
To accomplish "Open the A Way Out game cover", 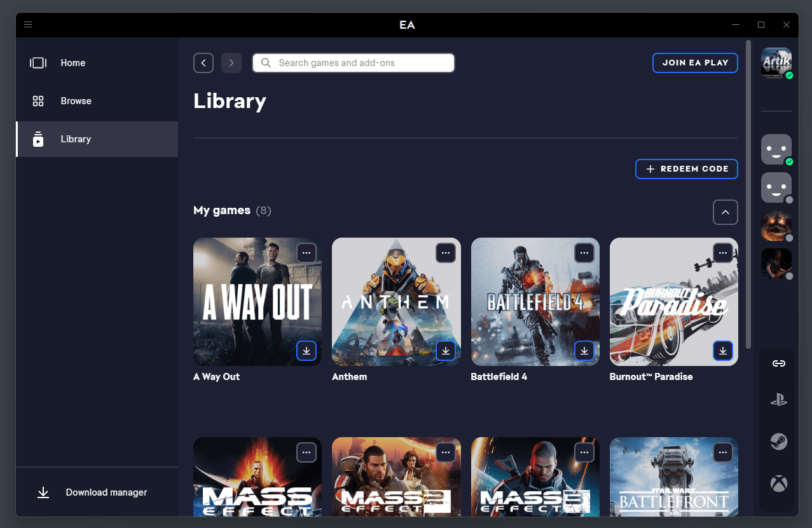I will 258,302.
